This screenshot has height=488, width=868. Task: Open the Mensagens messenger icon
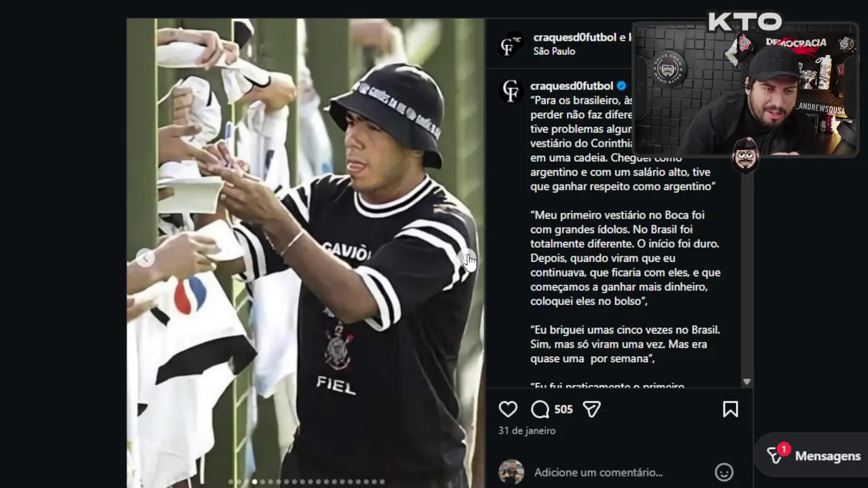[776, 455]
